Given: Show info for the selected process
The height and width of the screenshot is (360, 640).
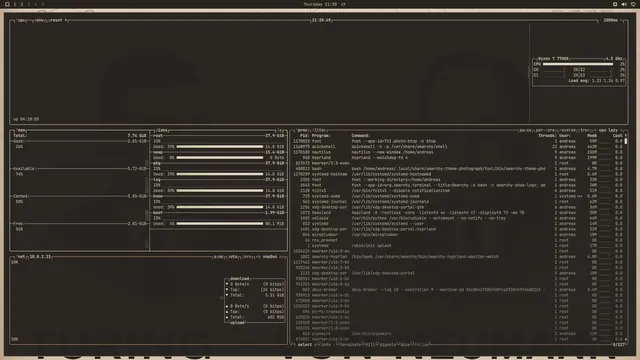Looking at the screenshot, I should click(325, 345).
